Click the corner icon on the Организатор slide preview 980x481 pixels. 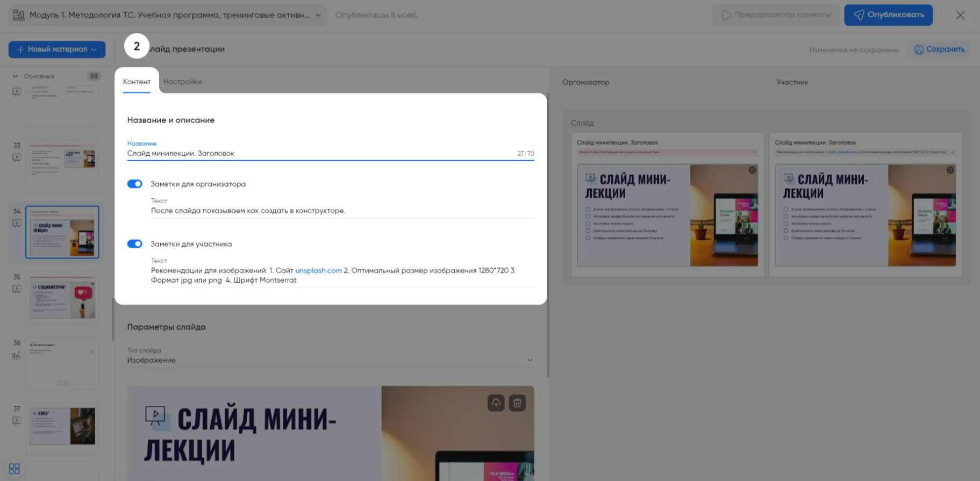point(752,170)
